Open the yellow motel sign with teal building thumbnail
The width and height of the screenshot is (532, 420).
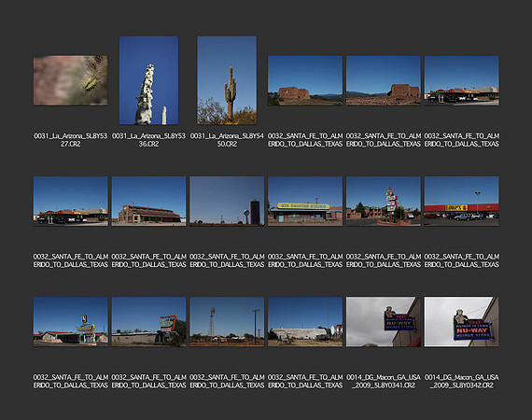pyautogui.click(x=71, y=322)
